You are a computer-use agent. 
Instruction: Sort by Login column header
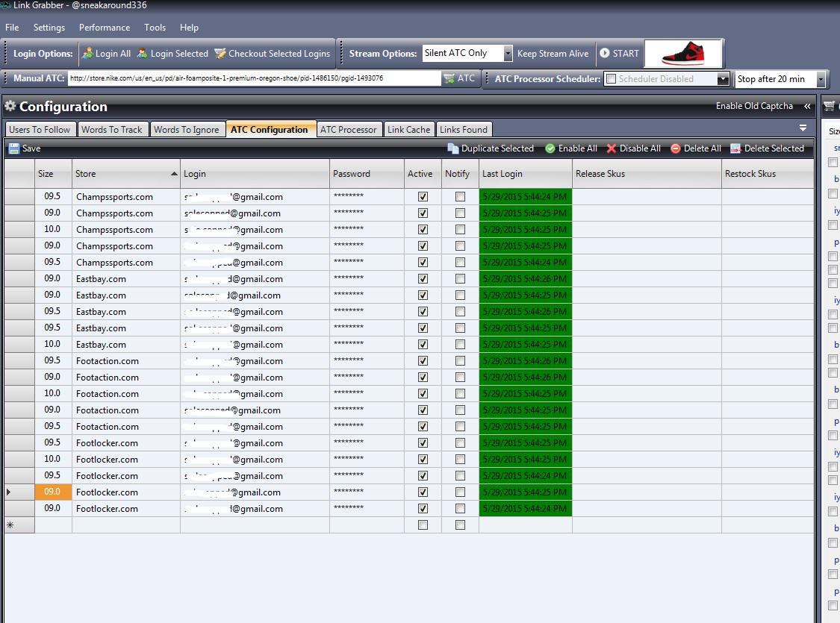[x=255, y=173]
